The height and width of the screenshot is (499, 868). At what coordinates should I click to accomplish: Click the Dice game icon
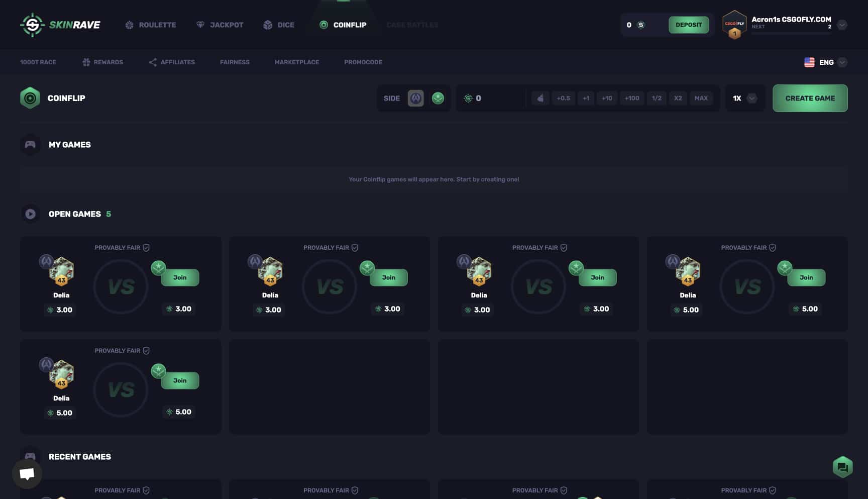coord(267,24)
